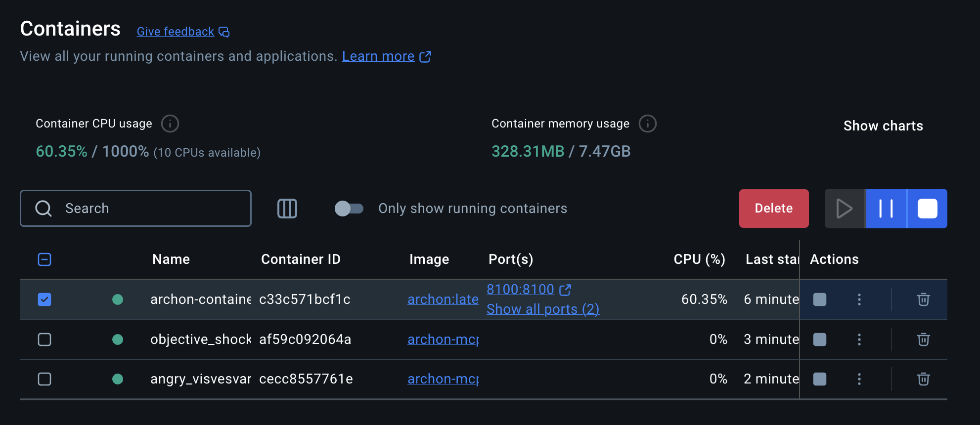Image resolution: width=980 pixels, height=425 pixels.
Task: Open three-dot menu for objective_shock
Action: 859,340
